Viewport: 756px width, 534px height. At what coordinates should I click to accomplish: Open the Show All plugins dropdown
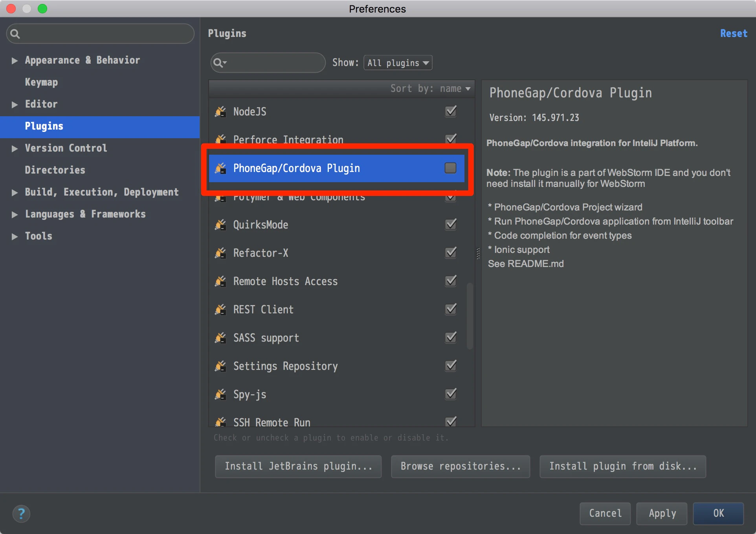398,63
